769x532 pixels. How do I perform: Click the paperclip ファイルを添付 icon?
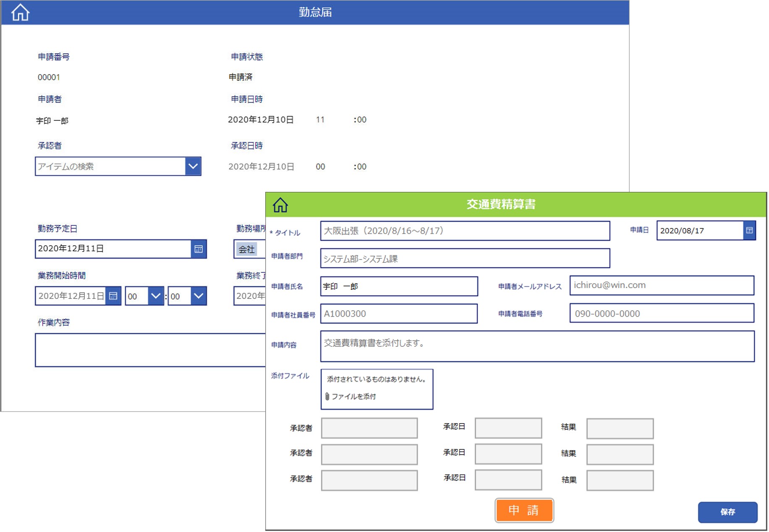(x=327, y=396)
